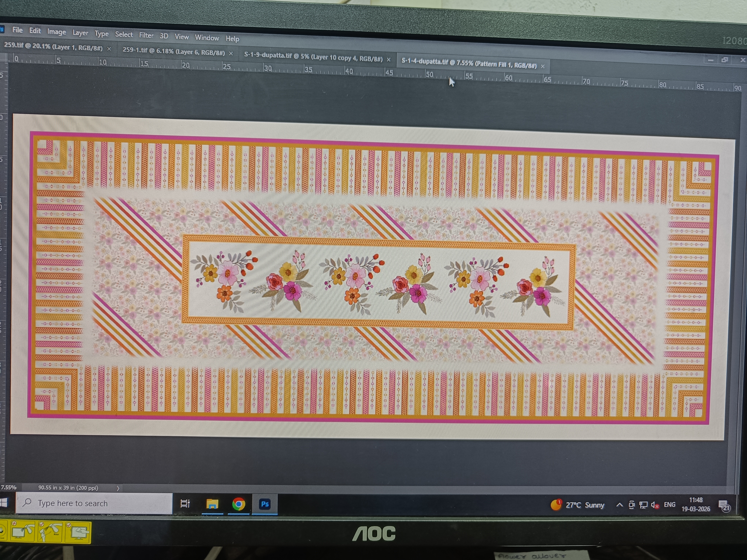Open File Explorer from the taskbar
747x560 pixels.
coord(212,504)
